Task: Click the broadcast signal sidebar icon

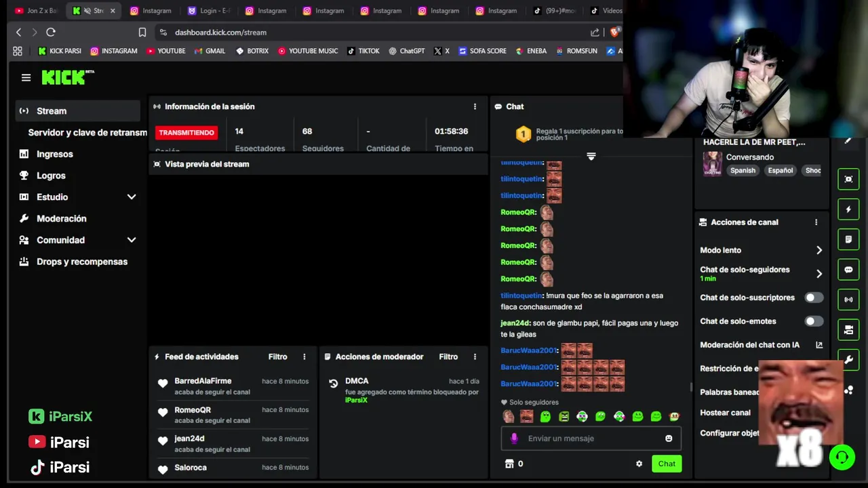Action: pyautogui.click(x=848, y=300)
